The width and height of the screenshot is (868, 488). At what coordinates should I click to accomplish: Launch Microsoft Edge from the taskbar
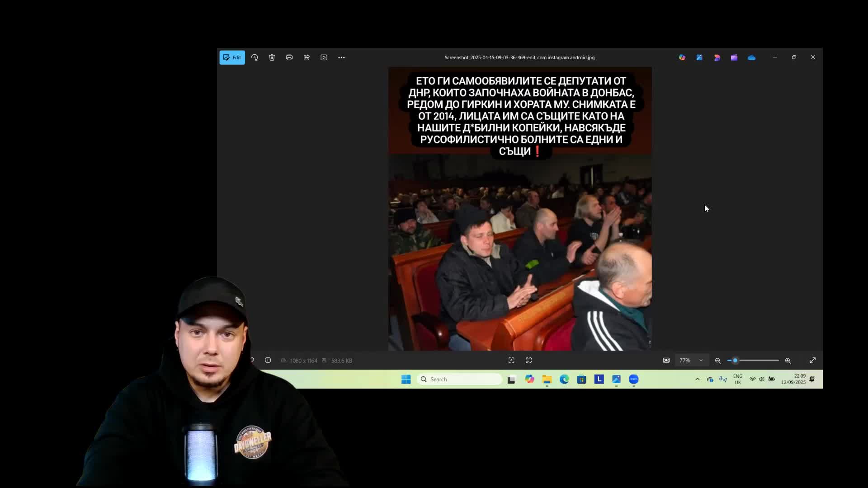[x=564, y=379]
